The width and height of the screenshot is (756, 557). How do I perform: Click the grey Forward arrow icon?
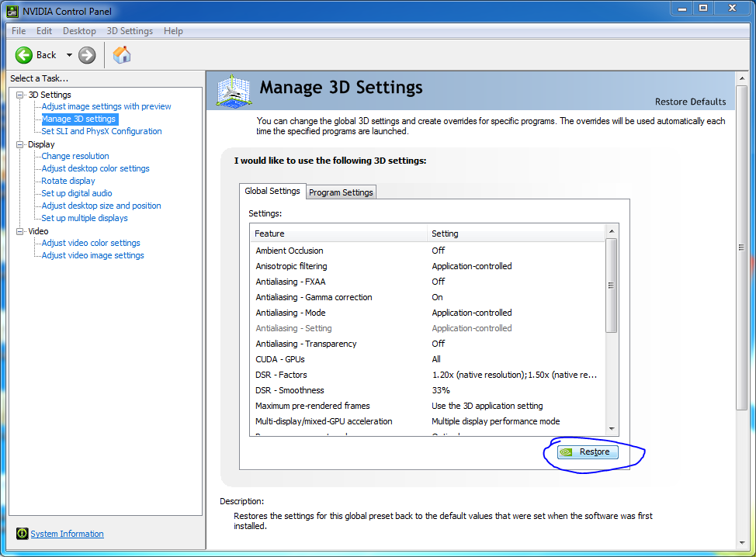(87, 55)
